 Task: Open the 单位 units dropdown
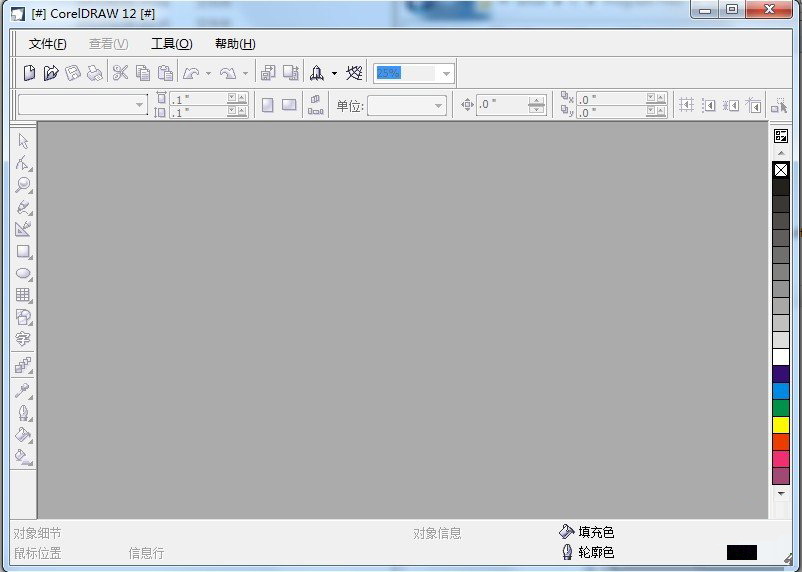tap(438, 106)
